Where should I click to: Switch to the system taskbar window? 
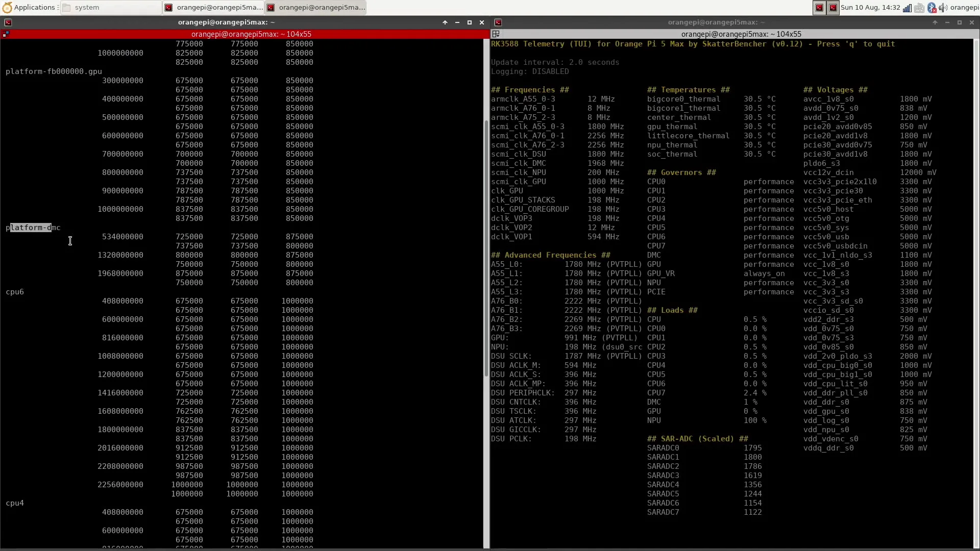[x=110, y=8]
